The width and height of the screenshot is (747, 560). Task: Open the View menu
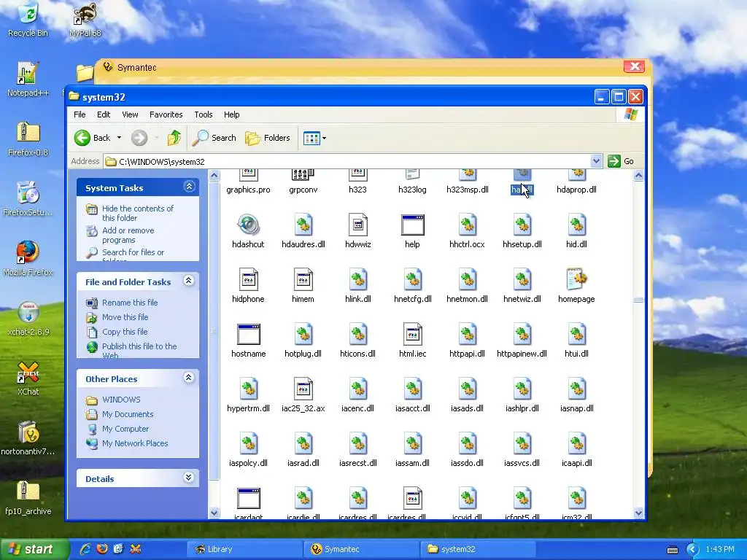[130, 114]
